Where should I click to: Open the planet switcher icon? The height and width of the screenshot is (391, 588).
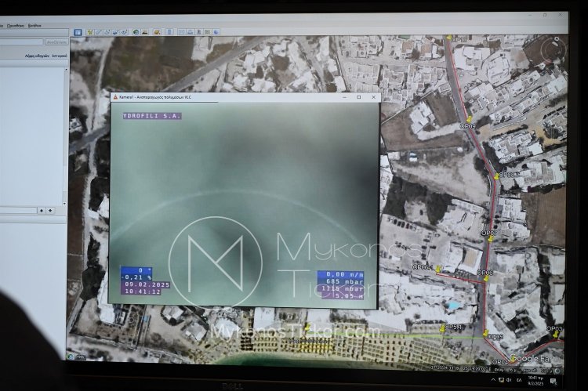156,32
